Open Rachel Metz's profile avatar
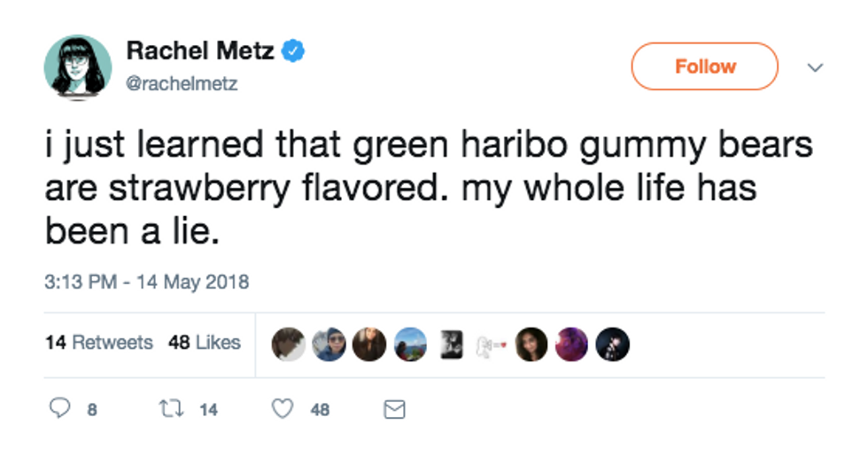 tap(78, 67)
